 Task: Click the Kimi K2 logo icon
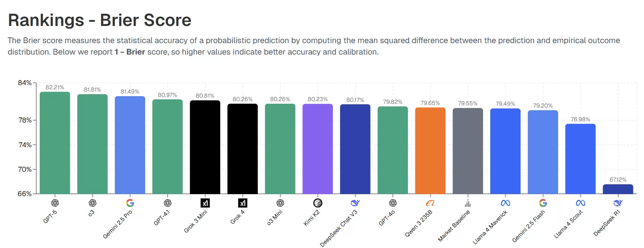(318, 203)
